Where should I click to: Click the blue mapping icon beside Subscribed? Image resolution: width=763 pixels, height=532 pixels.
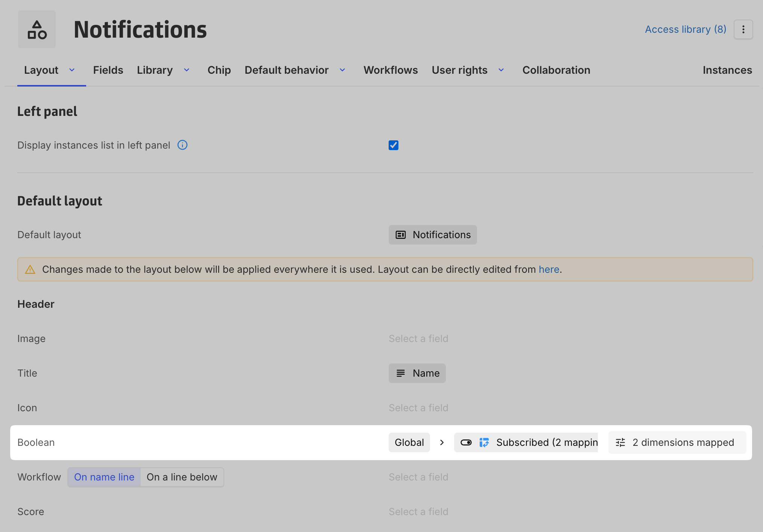click(x=484, y=442)
